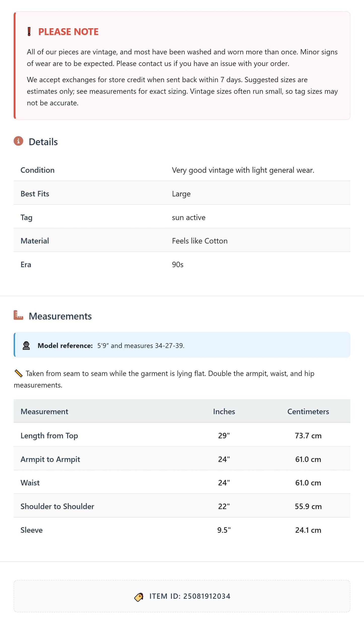Click the red exclamation mark icon
This screenshot has height=624, width=364.
click(x=29, y=32)
